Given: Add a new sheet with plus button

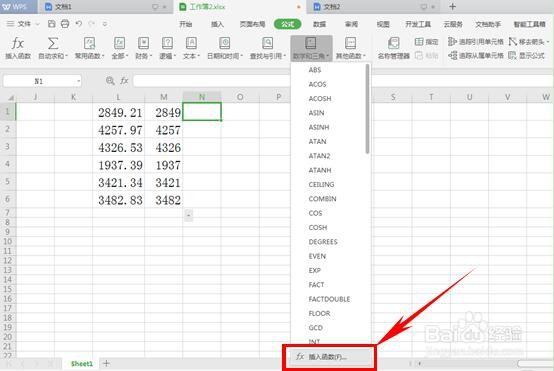Looking at the screenshot, I should click(106, 363).
